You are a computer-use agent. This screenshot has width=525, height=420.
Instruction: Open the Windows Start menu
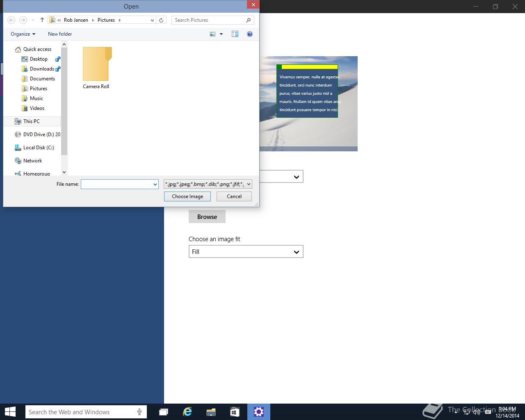tap(10, 412)
